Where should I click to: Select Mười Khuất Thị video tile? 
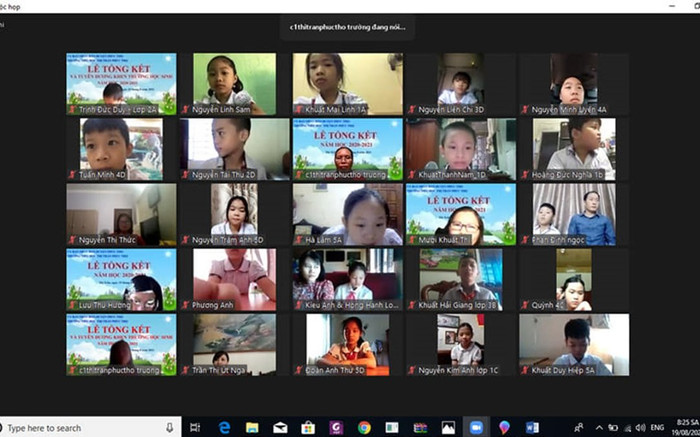[x=461, y=214]
